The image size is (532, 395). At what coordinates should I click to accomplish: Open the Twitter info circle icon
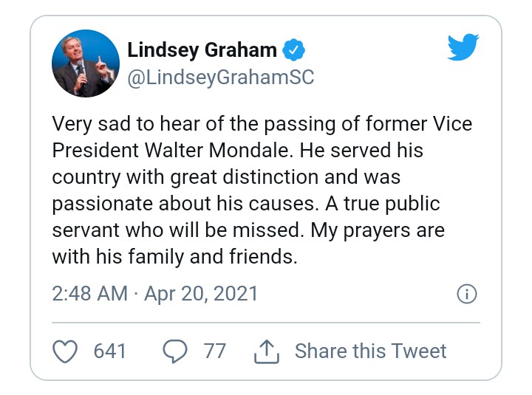466,295
